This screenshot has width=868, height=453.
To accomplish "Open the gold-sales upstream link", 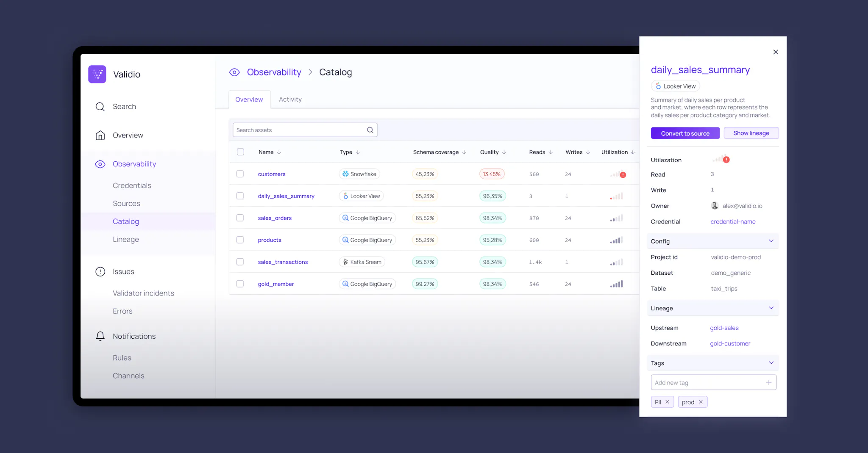I will click(724, 328).
